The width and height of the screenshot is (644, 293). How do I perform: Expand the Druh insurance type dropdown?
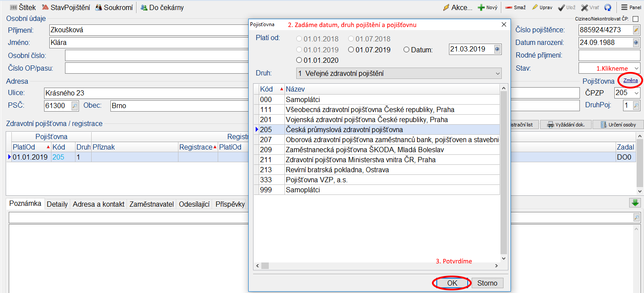tap(498, 74)
